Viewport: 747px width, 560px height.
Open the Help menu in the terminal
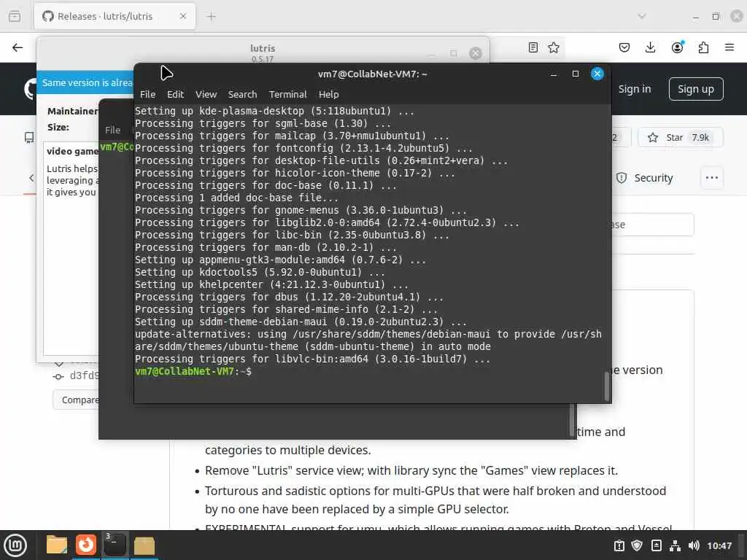click(328, 94)
